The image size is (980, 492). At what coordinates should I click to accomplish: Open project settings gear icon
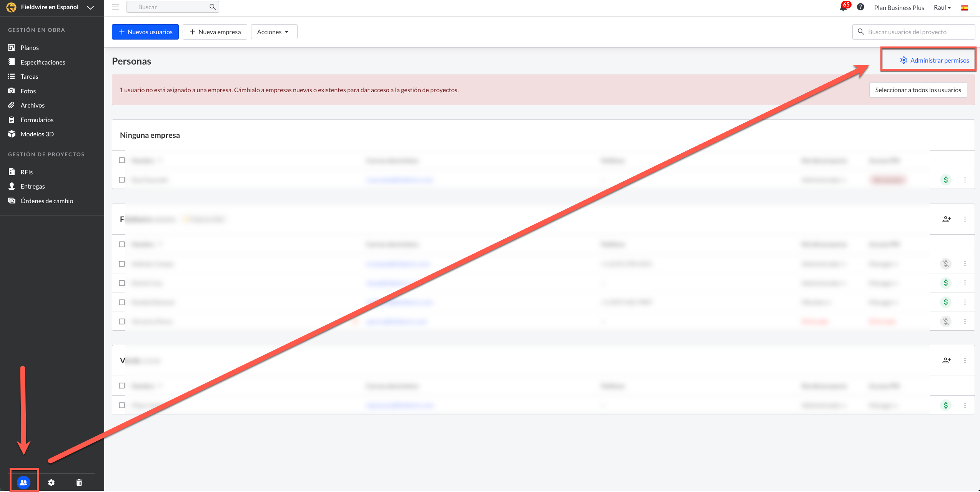(51, 482)
